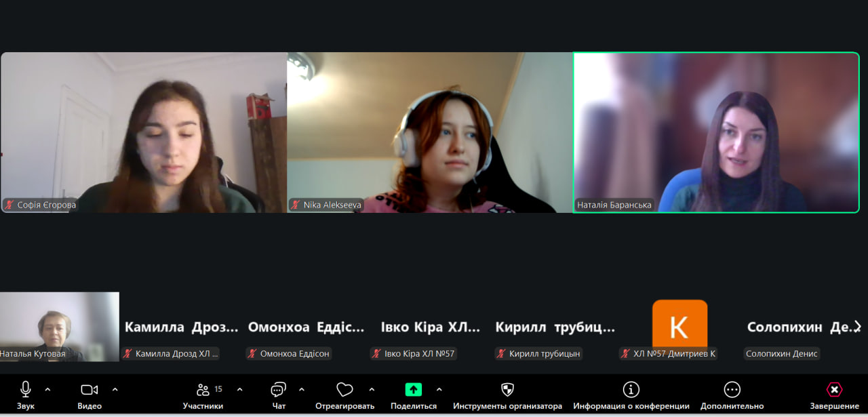The width and height of the screenshot is (868, 417).
Task: Expand audio options arrow next to Звук
Action: 47,389
